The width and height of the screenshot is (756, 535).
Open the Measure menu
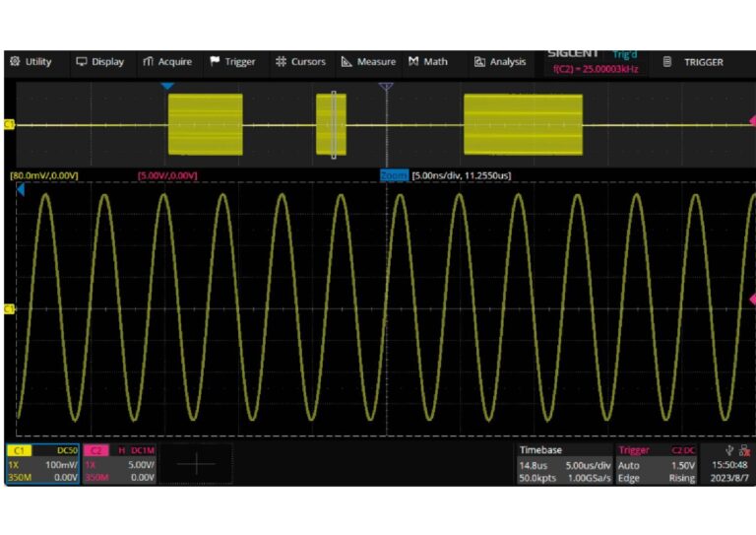(369, 62)
